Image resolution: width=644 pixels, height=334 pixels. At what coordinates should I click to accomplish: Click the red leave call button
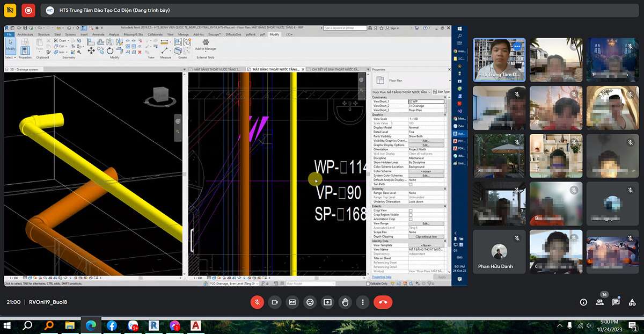click(x=383, y=302)
